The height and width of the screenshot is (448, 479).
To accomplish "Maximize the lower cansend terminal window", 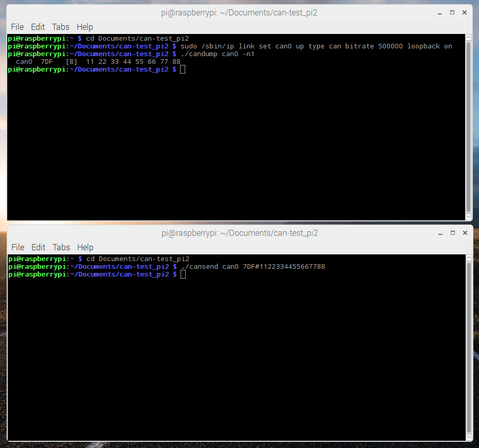I will pos(453,233).
